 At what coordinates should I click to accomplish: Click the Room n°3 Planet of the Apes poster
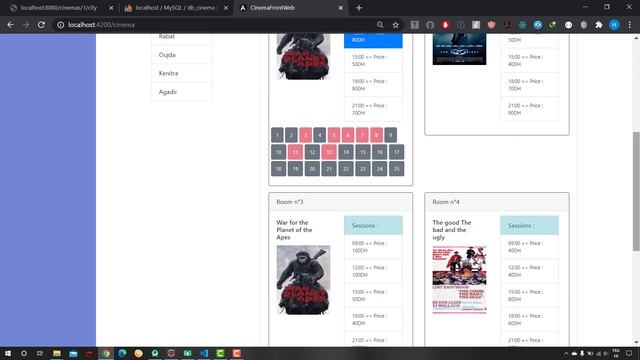click(x=303, y=280)
